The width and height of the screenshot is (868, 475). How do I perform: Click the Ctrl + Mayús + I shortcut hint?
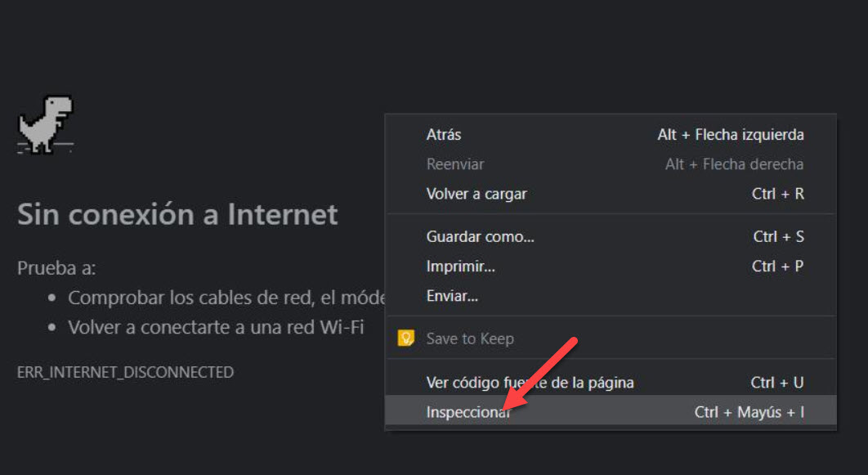(x=749, y=413)
